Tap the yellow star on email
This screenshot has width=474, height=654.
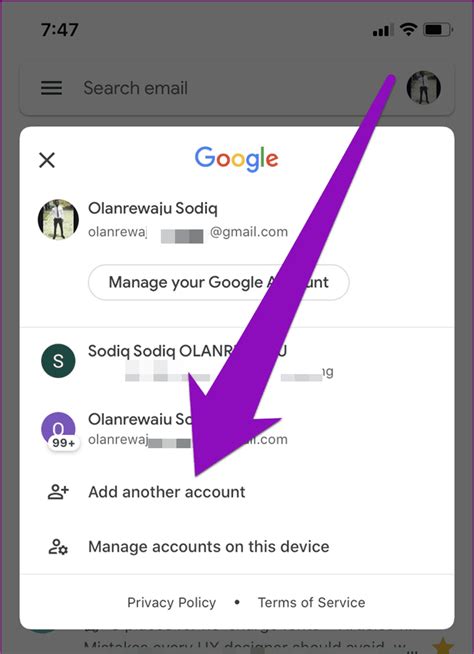point(444,646)
